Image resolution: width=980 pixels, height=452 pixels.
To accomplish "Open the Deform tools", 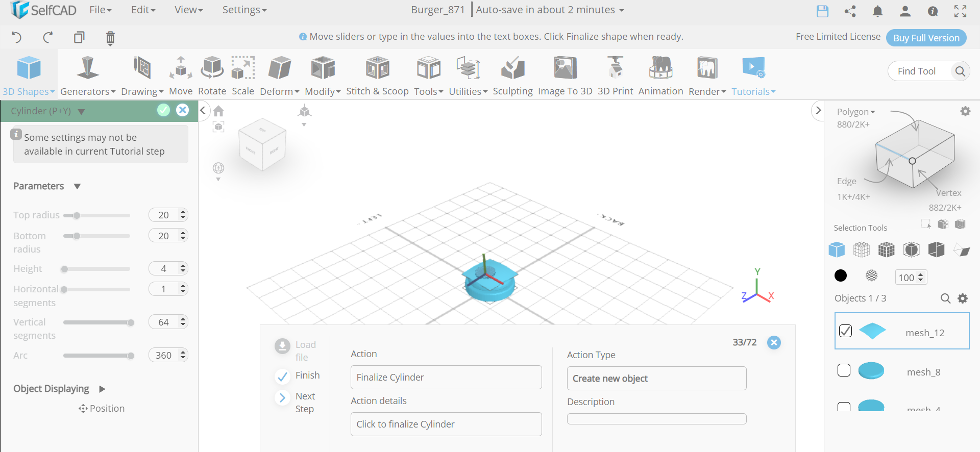I will (279, 76).
